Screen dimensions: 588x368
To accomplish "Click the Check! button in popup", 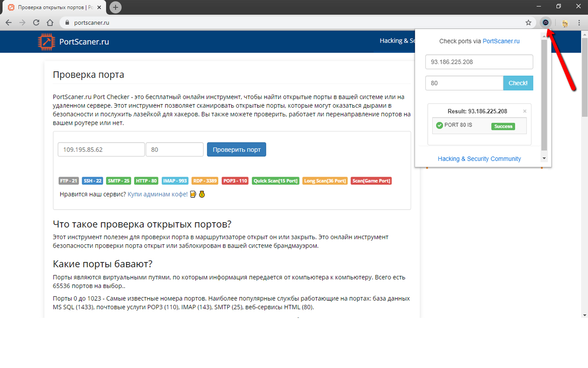I will coord(518,83).
